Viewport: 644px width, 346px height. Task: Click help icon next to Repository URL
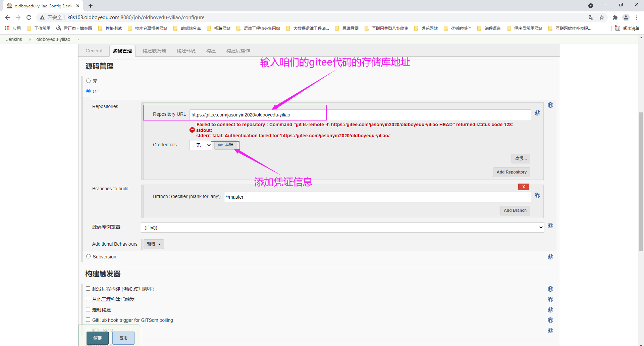tap(537, 113)
